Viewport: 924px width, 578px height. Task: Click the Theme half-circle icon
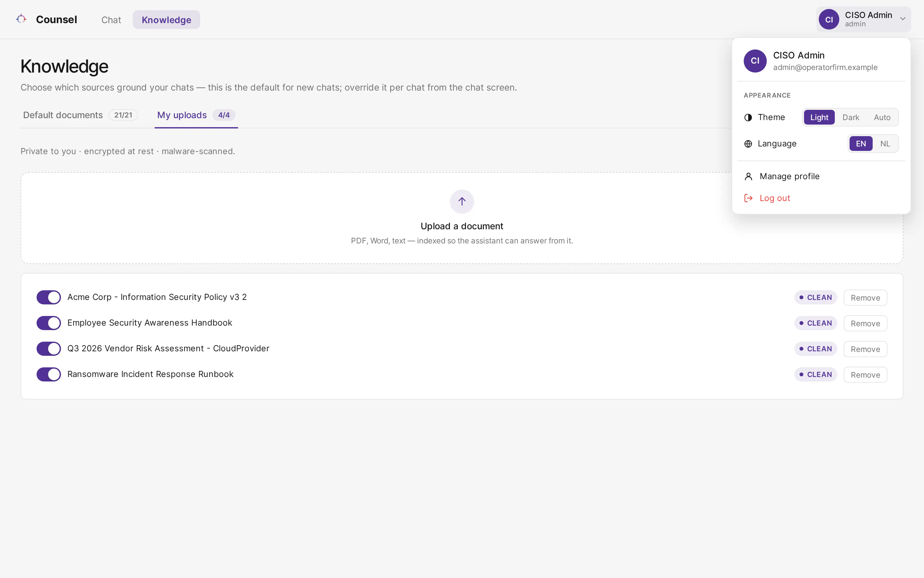pos(748,117)
